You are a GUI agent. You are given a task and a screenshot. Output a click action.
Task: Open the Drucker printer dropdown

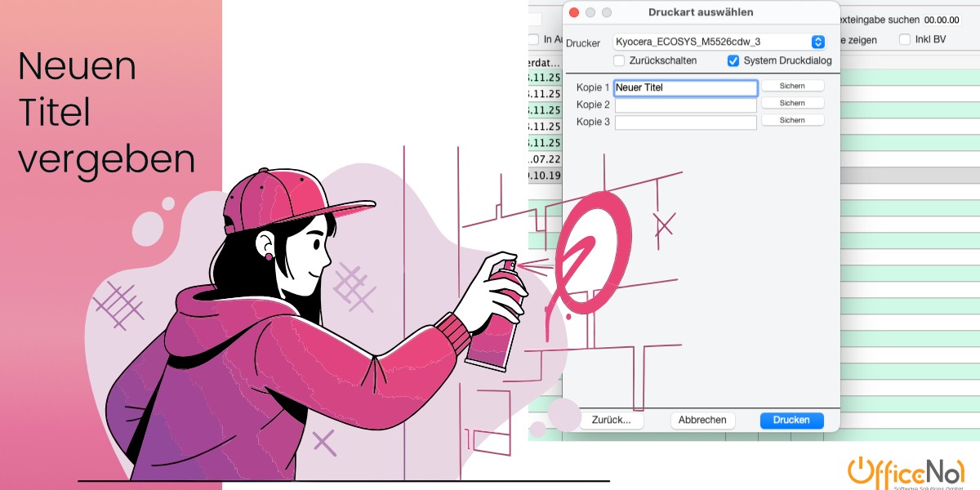[719, 42]
